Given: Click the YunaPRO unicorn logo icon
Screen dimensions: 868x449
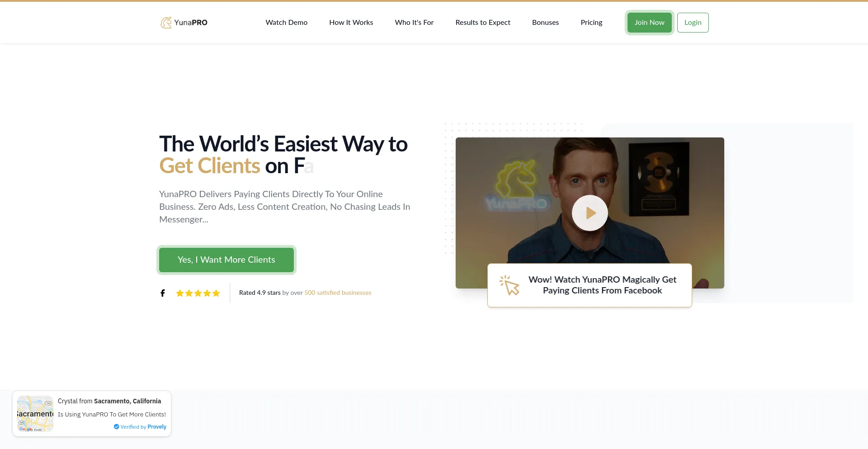Looking at the screenshot, I should pyautogui.click(x=166, y=23).
